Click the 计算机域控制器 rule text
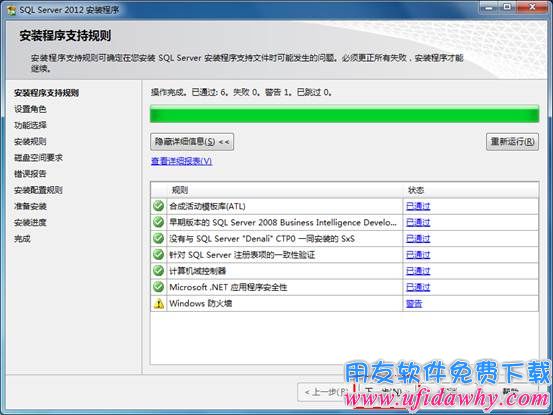The width and height of the screenshot is (553, 415). 198,271
